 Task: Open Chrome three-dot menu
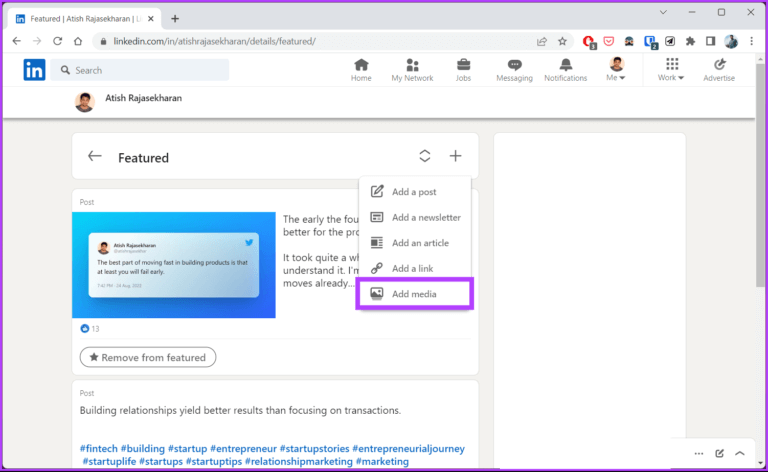click(751, 41)
